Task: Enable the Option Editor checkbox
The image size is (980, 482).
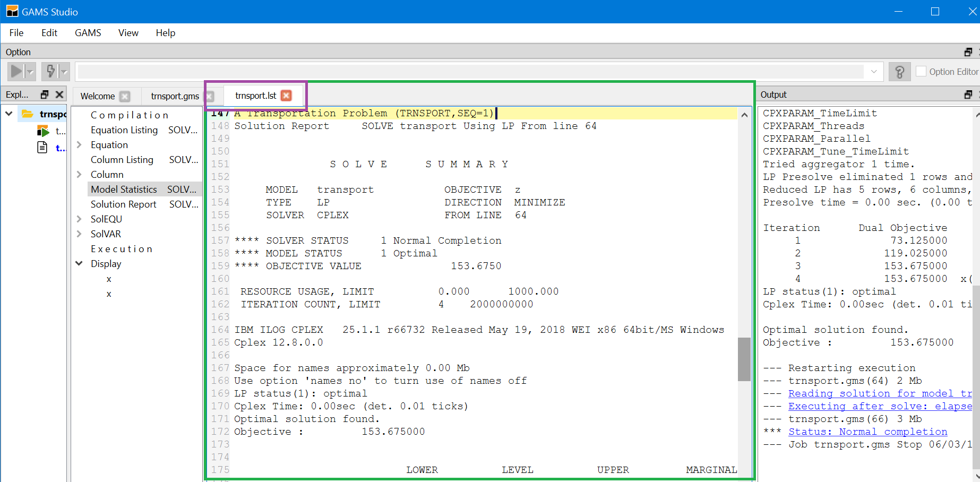Action: pyautogui.click(x=921, y=72)
